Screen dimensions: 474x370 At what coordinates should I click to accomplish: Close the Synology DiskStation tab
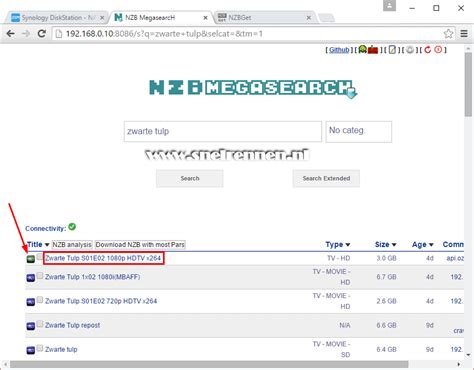pyautogui.click(x=102, y=18)
